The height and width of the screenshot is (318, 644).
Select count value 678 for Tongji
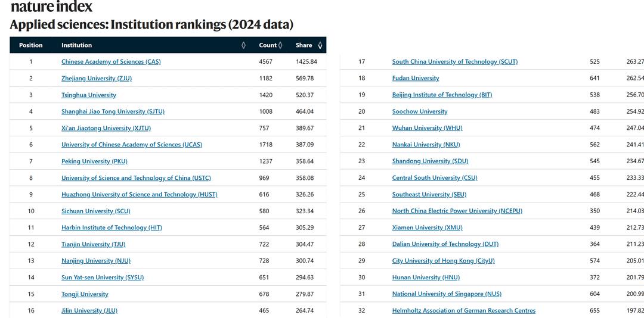pos(264,294)
